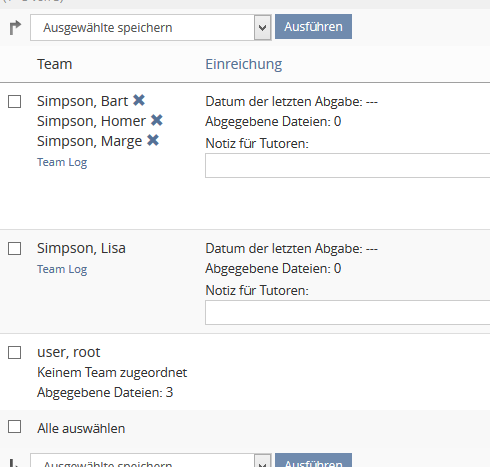Image resolution: width=490 pixels, height=467 pixels.
Task: Click the top arrow icon beside the action dropdown
Action: (15, 27)
